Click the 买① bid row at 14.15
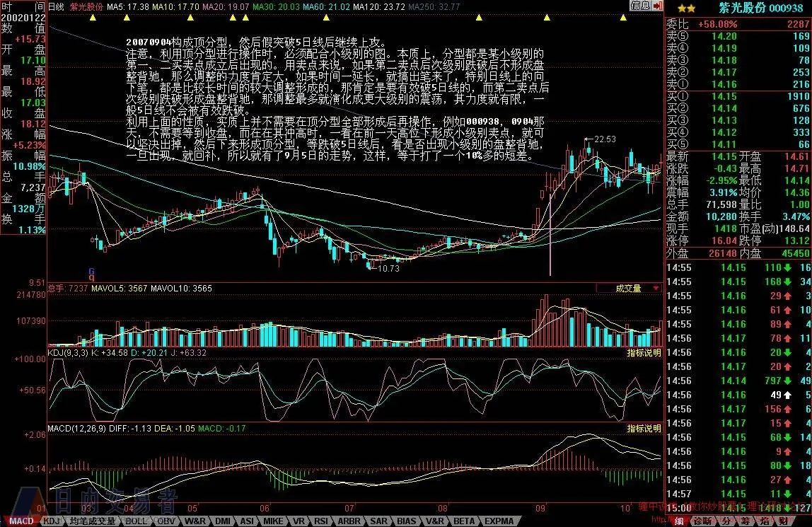812x527 pixels. click(x=738, y=96)
